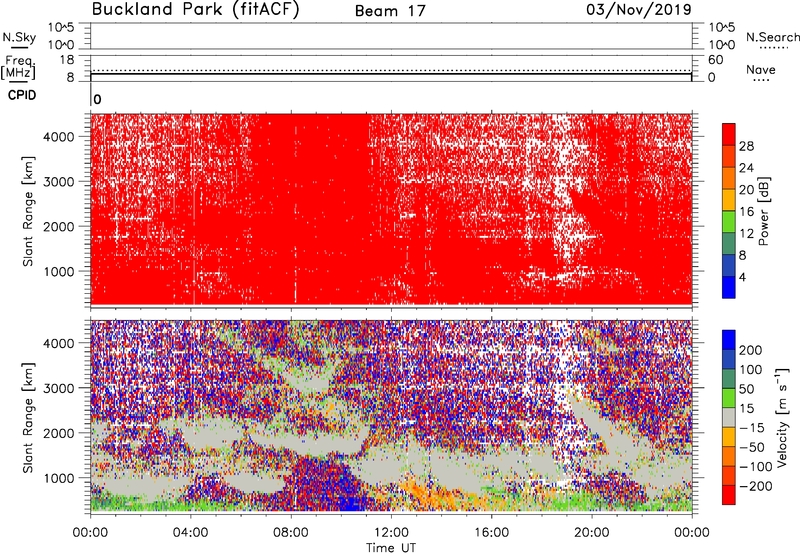Click the '04:00' time tick label
This screenshot has width=800, height=554.
coord(190,533)
